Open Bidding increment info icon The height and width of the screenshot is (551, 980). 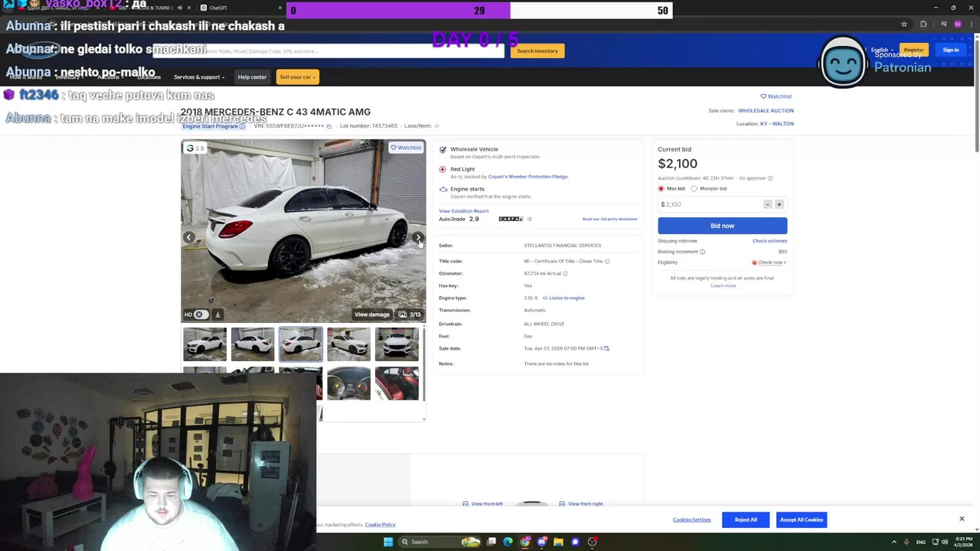pos(702,252)
